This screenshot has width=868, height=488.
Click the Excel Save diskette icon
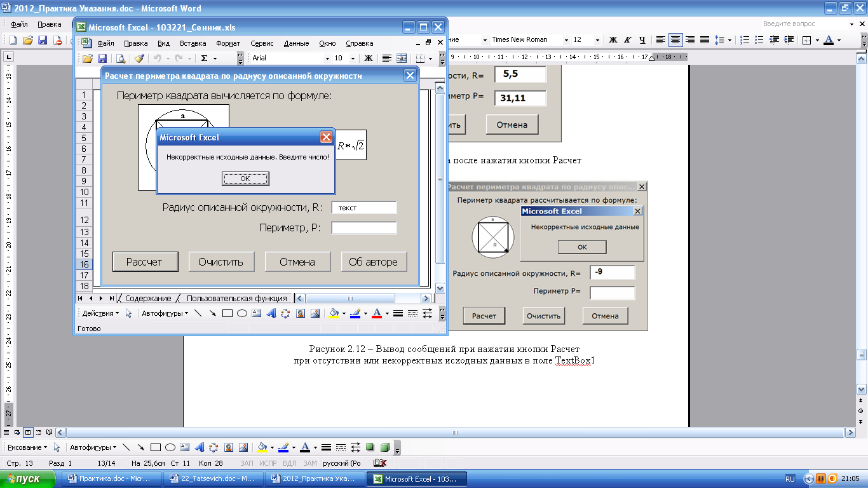tap(102, 58)
